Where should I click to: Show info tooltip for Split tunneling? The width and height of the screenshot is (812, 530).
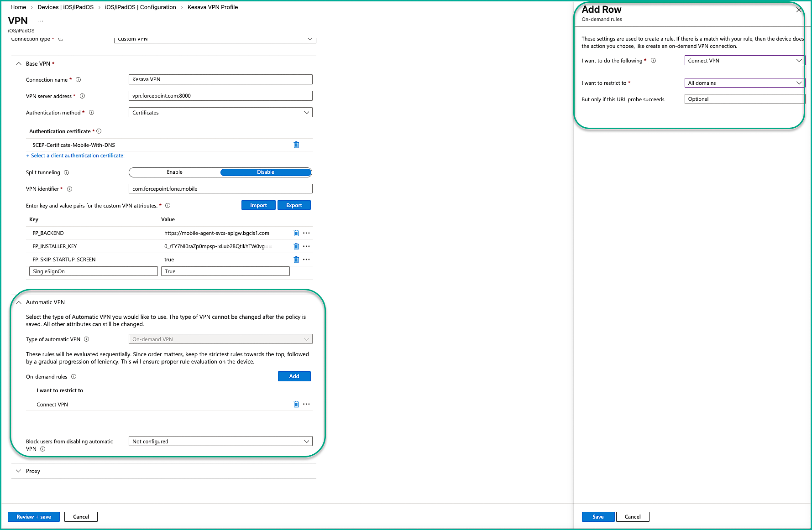[x=67, y=172]
